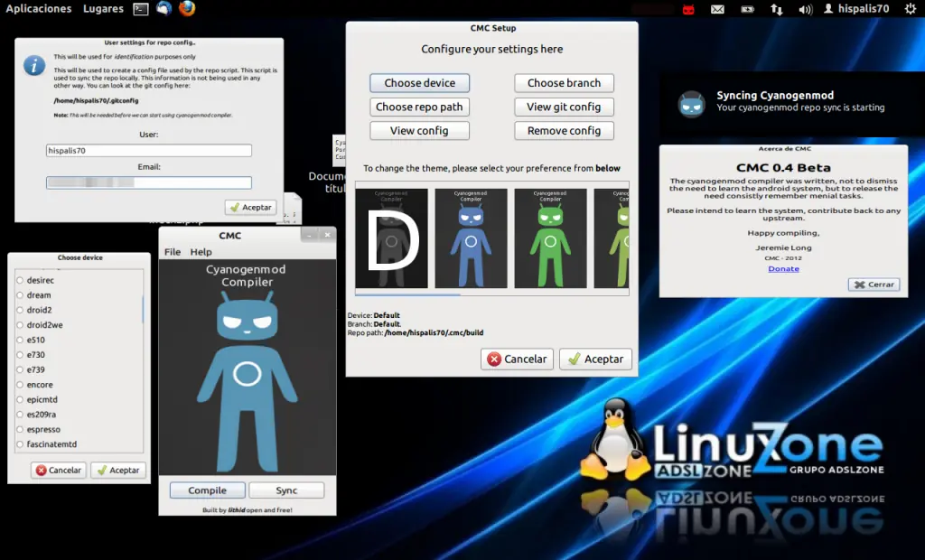Viewport: 925px width, 560px height.
Task: Select the espresso device radio button
Action: [x=20, y=430]
